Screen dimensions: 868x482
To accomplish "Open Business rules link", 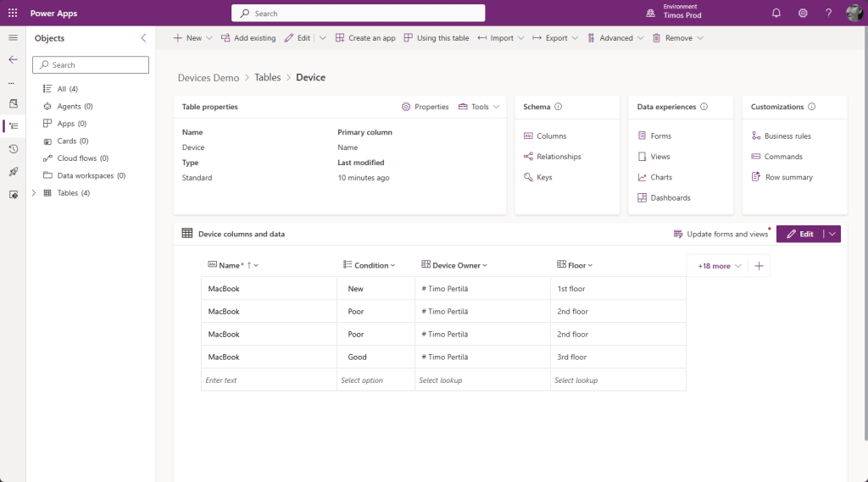I will point(787,136).
